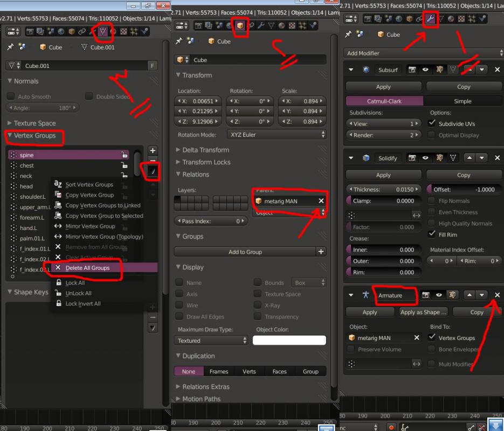Enable Even Thickness checkbox

click(x=432, y=212)
